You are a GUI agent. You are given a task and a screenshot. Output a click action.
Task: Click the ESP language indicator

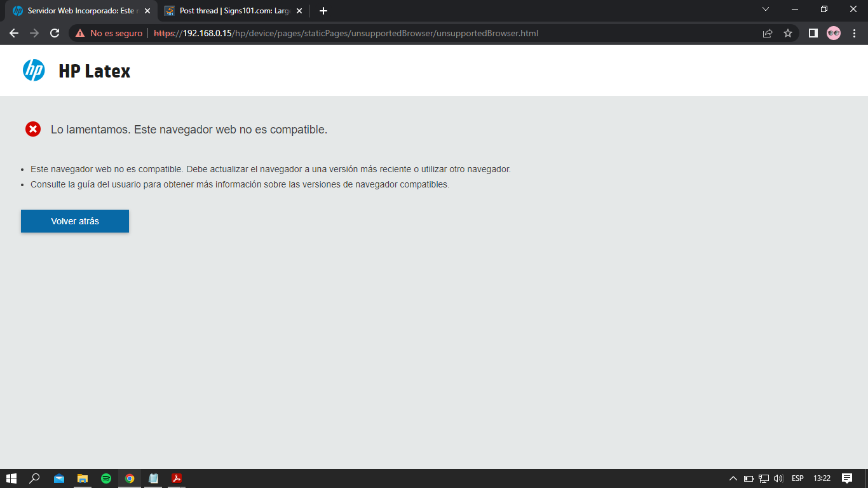tap(797, 478)
